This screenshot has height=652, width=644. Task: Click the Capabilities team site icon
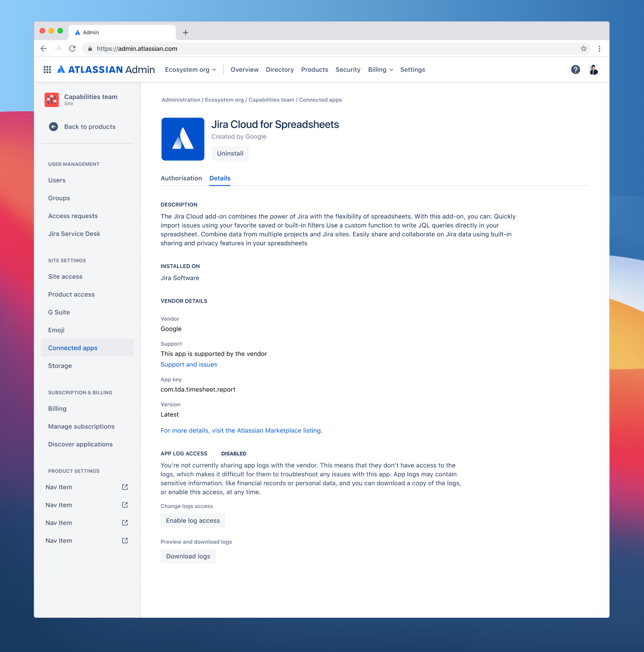click(52, 100)
